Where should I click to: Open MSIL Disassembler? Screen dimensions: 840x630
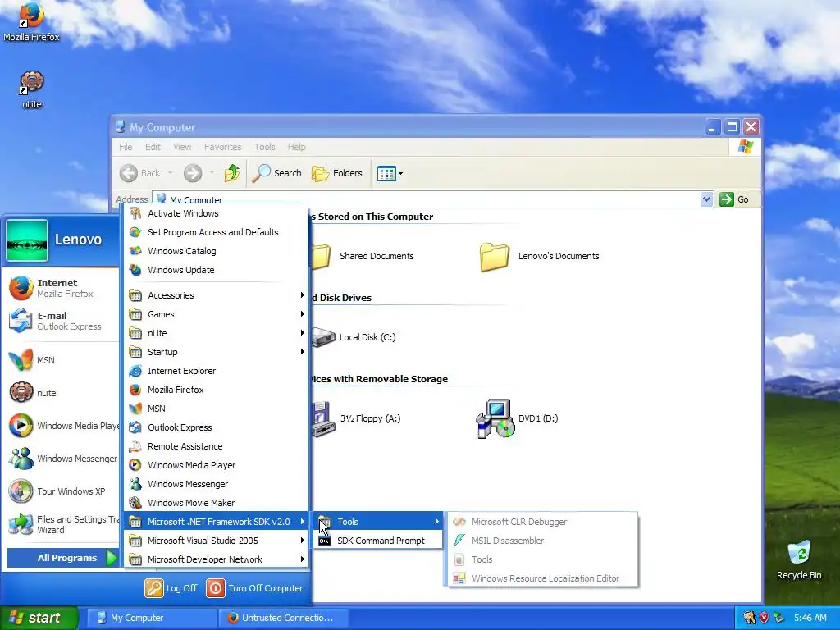(x=543, y=541)
